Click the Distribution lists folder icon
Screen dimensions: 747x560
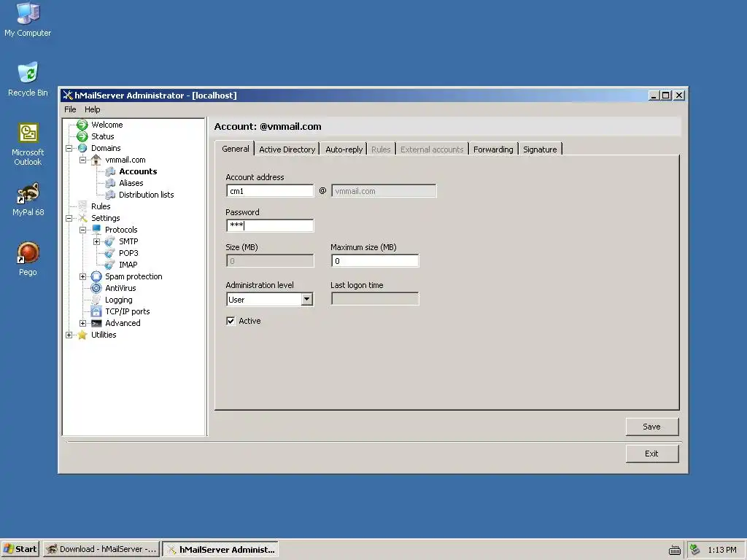coord(110,195)
